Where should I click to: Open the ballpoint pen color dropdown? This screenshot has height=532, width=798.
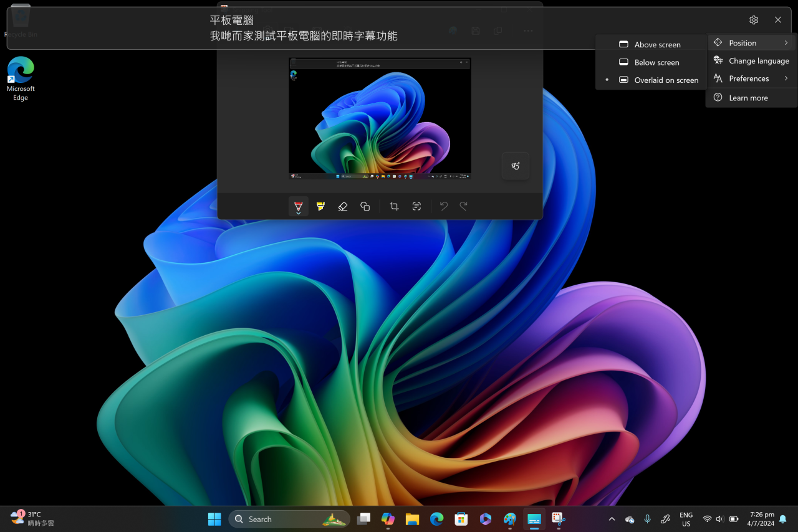298,212
